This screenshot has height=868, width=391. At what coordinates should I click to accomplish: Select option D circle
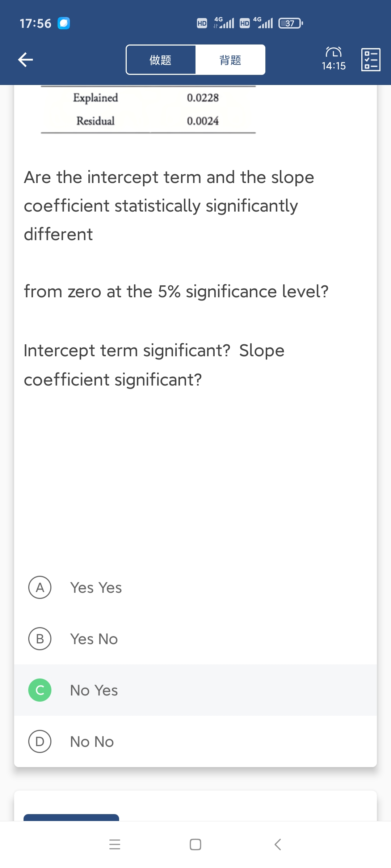tap(40, 741)
